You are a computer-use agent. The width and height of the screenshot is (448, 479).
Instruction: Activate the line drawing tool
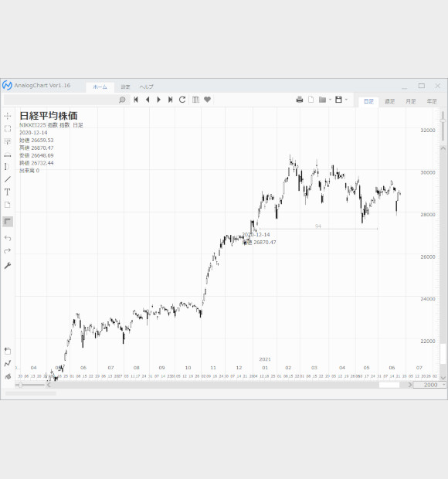(x=8, y=179)
